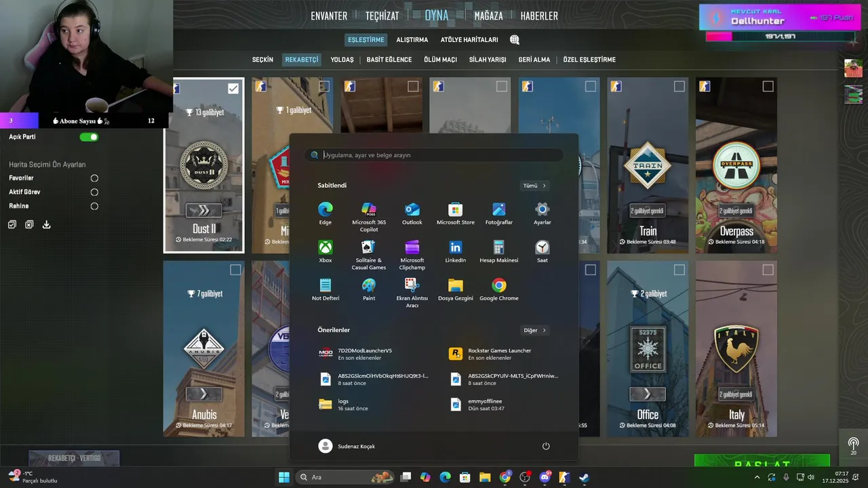This screenshot has width=868, height=488.
Task: Click the Steam taskbar icon
Action: pyautogui.click(x=584, y=477)
